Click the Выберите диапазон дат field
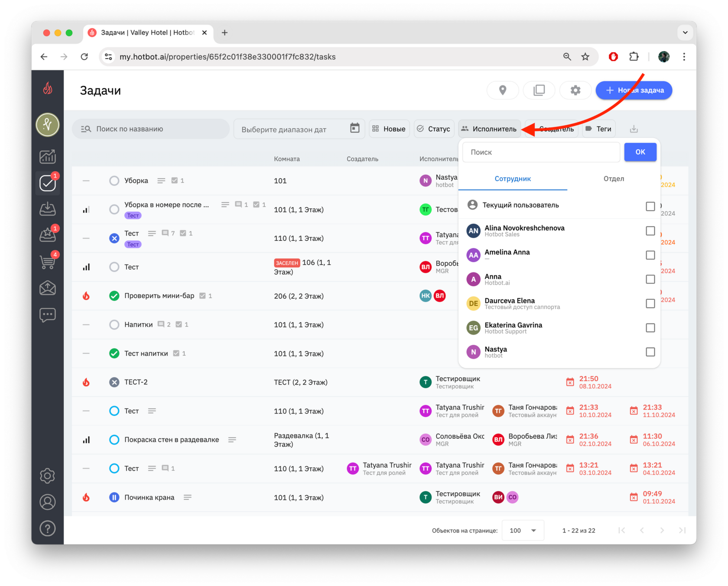 click(x=299, y=129)
